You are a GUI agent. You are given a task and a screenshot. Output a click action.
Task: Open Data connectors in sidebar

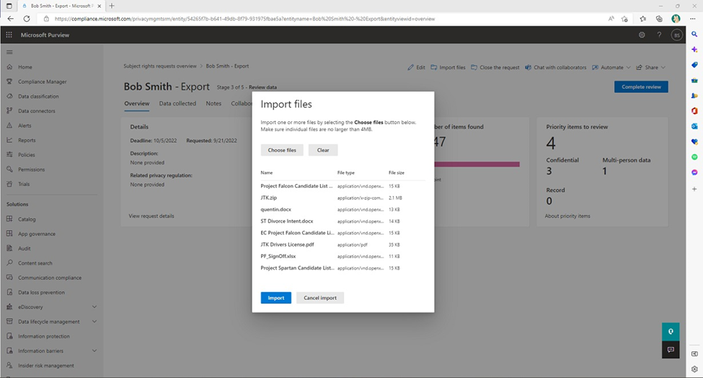(36, 111)
